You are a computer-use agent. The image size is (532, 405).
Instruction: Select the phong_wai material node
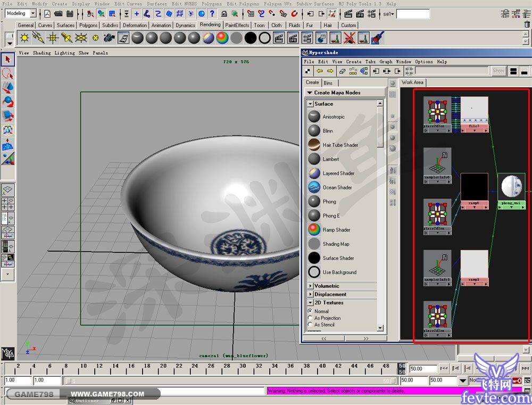[511, 191]
